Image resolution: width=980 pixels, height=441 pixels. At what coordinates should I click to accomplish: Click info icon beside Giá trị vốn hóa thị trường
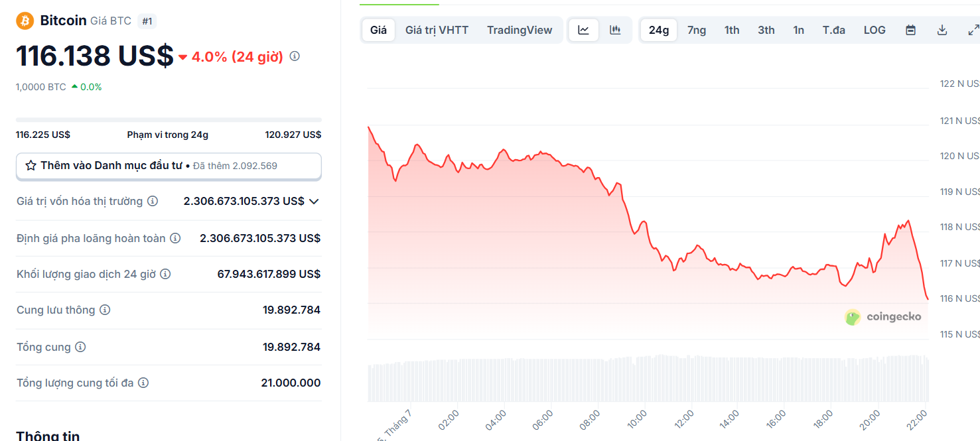click(x=153, y=201)
